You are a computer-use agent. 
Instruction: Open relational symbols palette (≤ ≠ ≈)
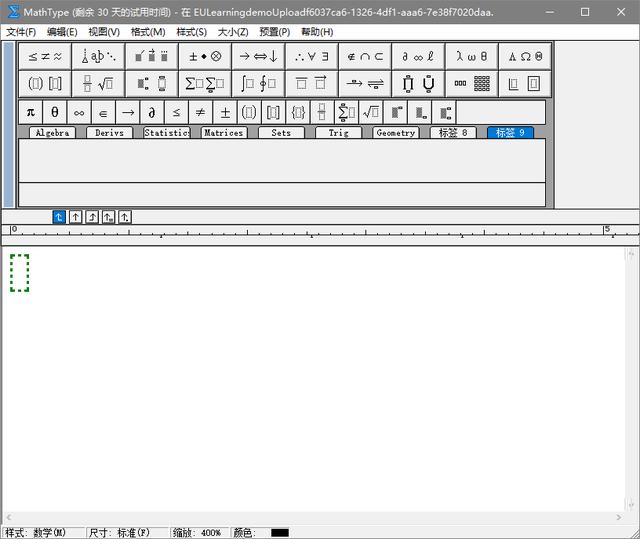[45, 56]
